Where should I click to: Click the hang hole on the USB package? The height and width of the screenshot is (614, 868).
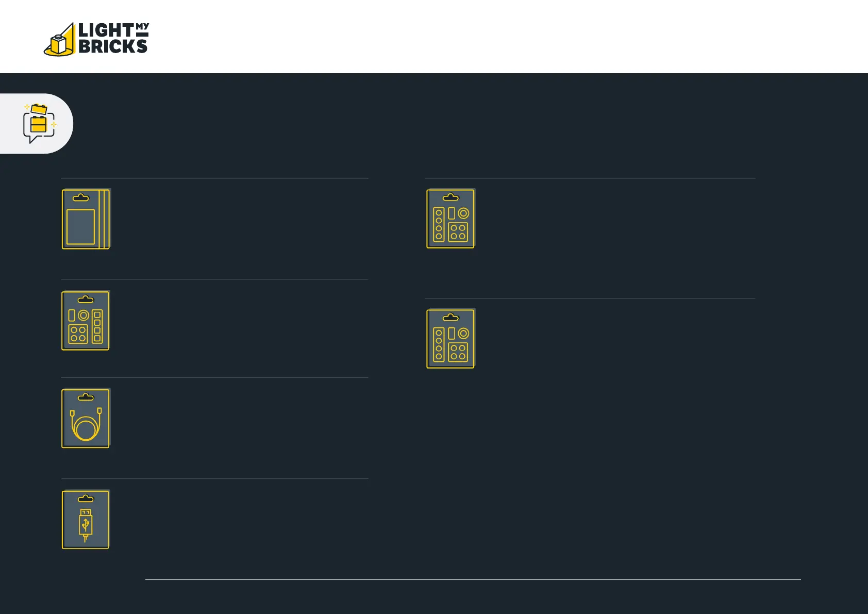86,499
